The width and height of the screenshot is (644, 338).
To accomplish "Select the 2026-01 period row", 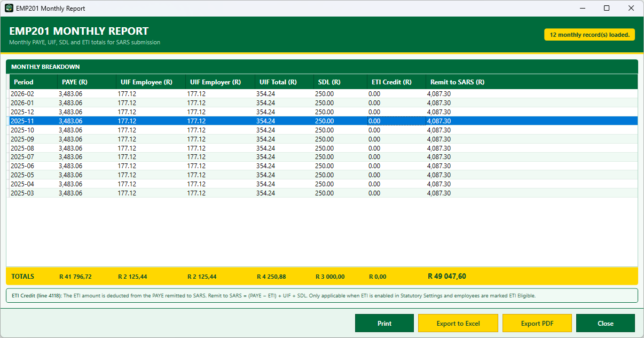I will tap(324, 103).
